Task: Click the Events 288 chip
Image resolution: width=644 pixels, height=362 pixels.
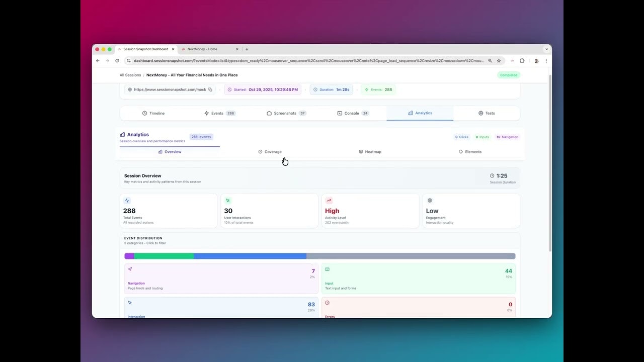Action: click(378, 89)
